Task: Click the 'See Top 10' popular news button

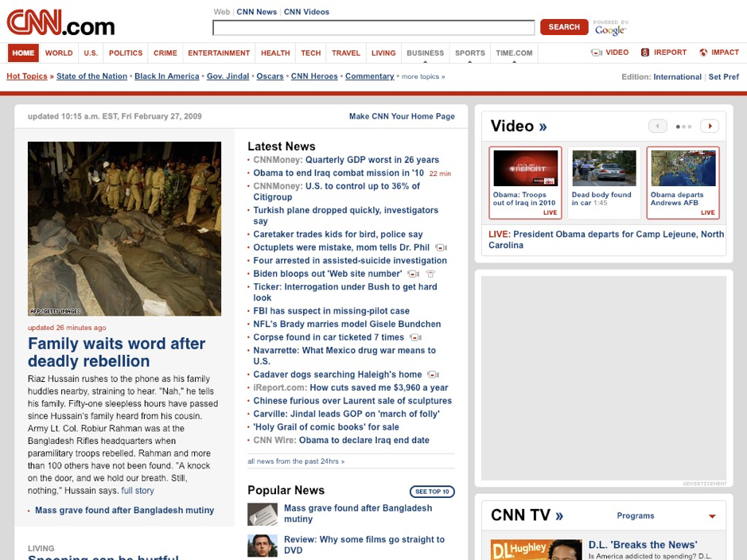Action: [432, 492]
